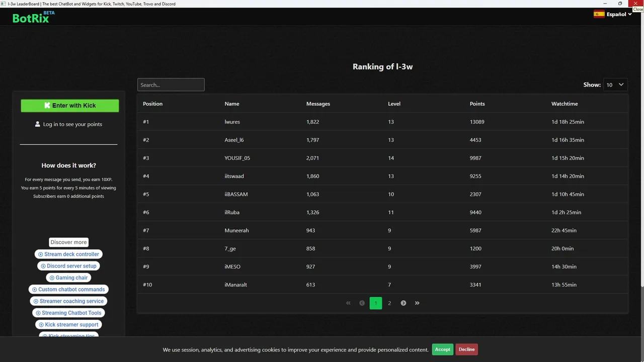Open Custom chatbot commands link
Viewport: 644px width, 362px height.
68,290
